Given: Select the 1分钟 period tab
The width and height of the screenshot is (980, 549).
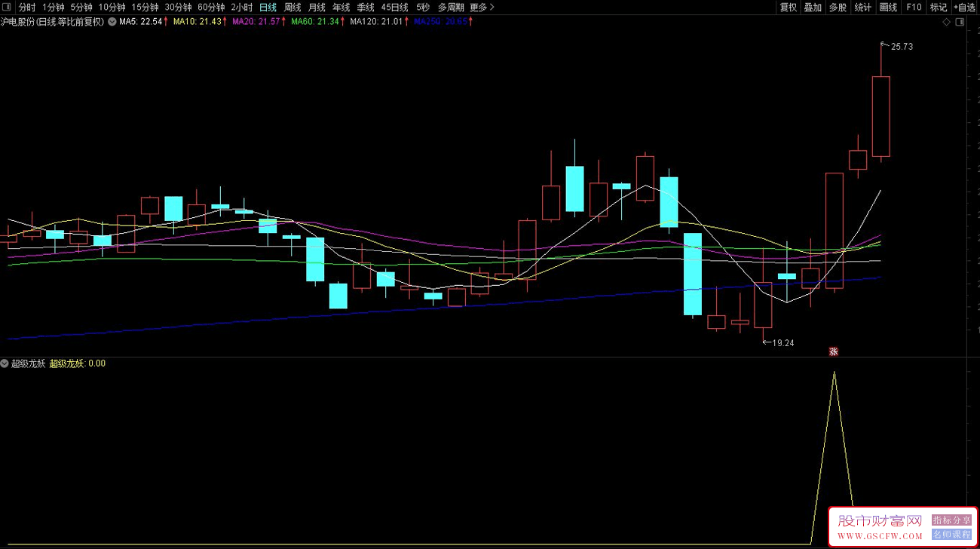Looking at the screenshot, I should [54, 7].
